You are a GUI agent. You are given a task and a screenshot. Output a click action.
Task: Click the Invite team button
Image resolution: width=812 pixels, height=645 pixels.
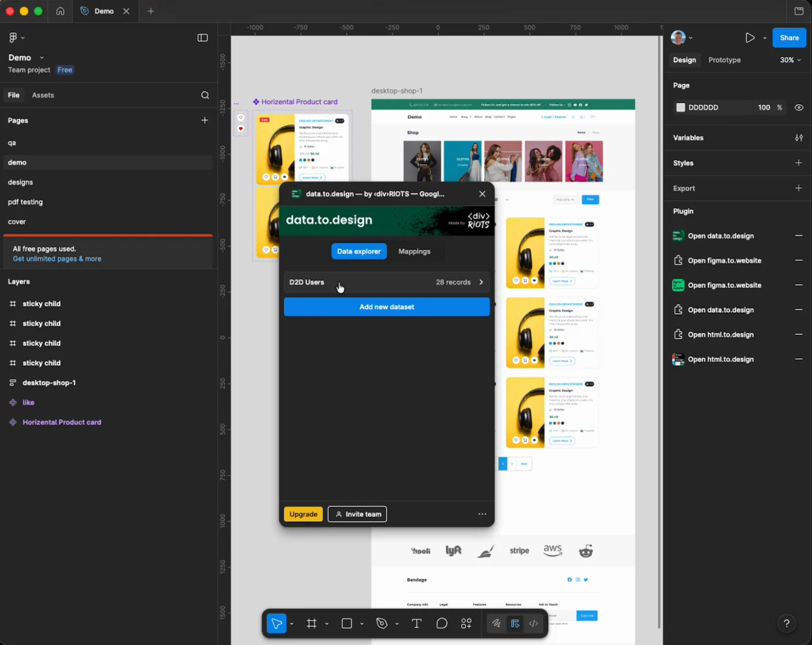[357, 514]
